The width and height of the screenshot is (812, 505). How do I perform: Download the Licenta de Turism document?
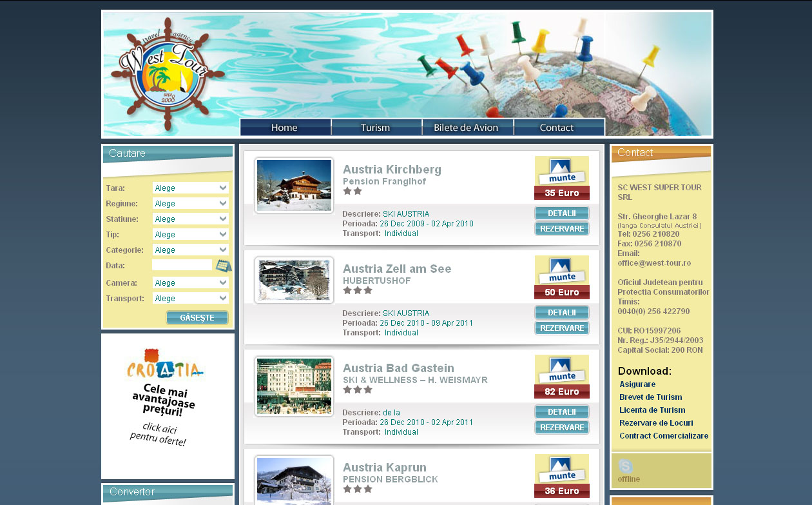(x=652, y=410)
